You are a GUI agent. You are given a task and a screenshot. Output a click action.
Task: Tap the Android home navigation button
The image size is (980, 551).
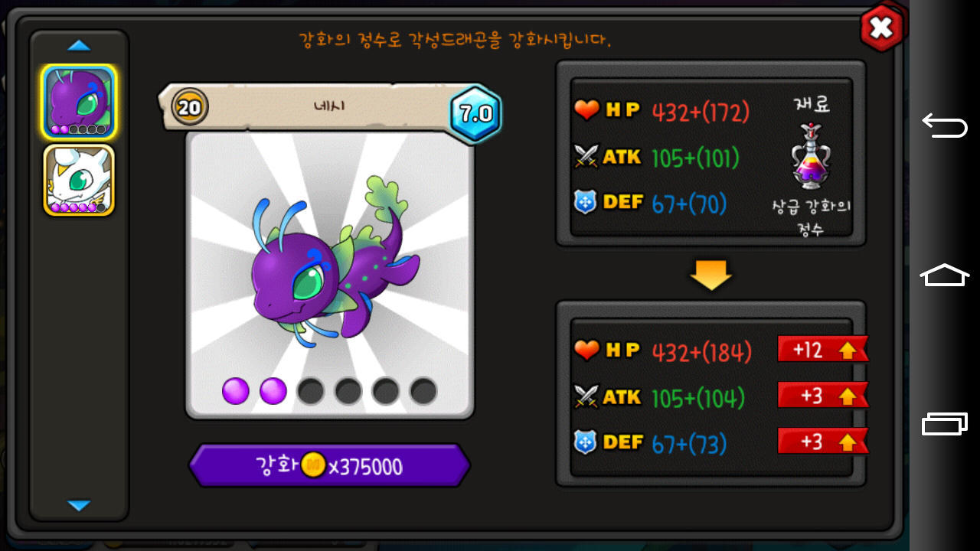click(945, 275)
